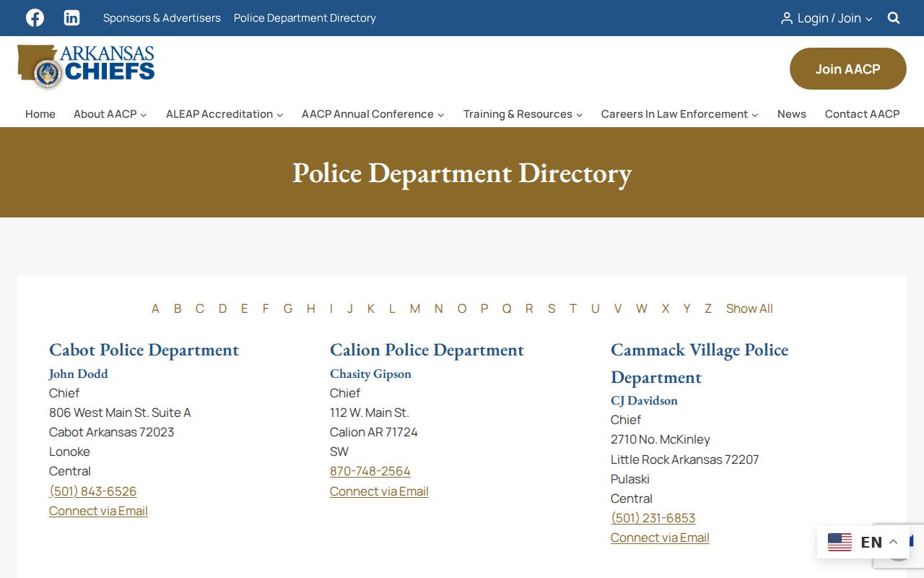The width and height of the screenshot is (924, 578).
Task: Open the EN language selector
Action: coord(863,542)
